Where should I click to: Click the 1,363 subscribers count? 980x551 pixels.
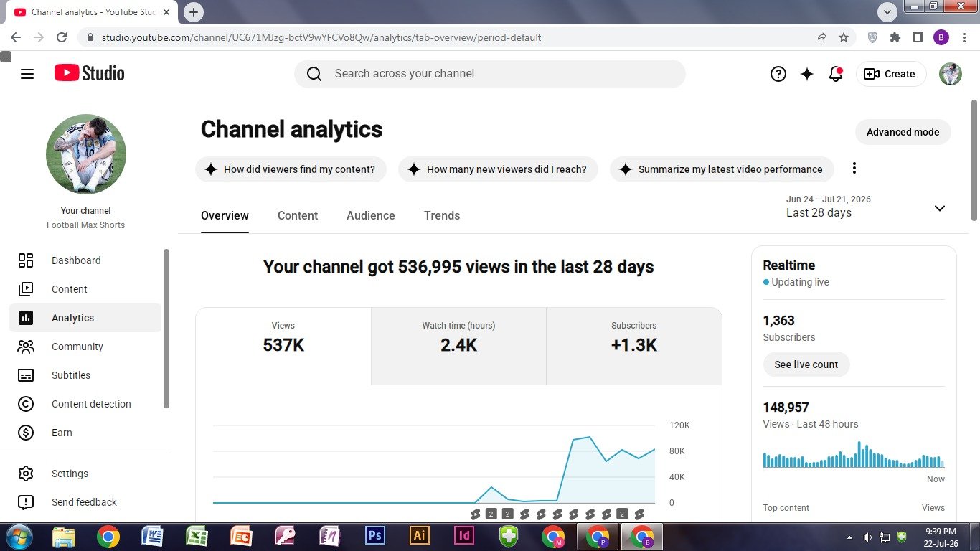coord(779,321)
